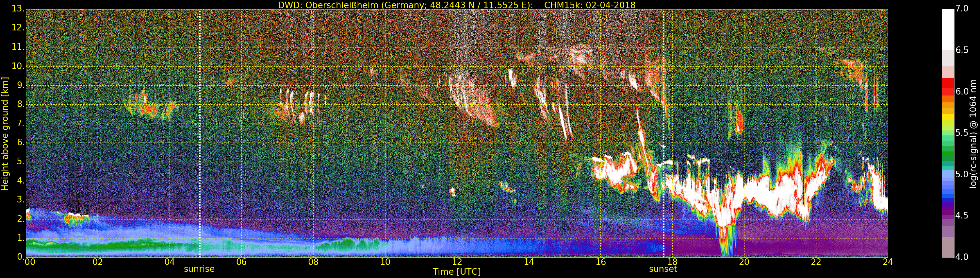
Task: Click the 'CHM15k: 02-04-2018' date in title
Action: point(590,5)
